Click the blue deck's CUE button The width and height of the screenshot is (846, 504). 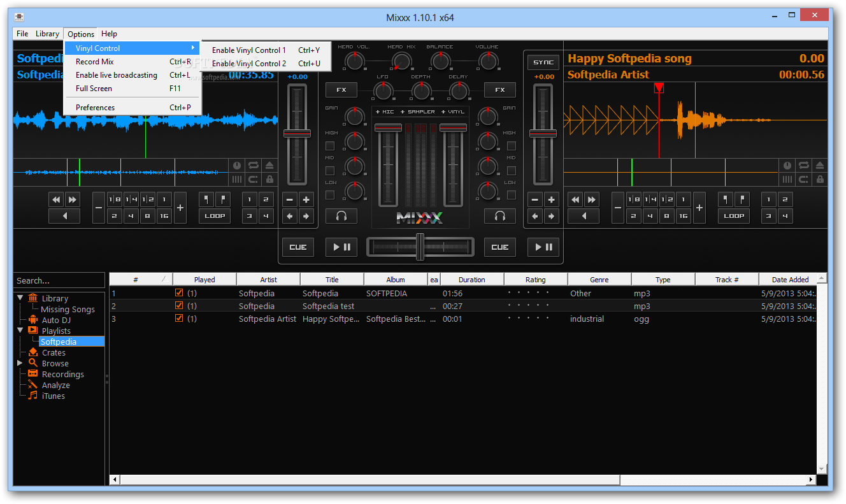pos(298,247)
